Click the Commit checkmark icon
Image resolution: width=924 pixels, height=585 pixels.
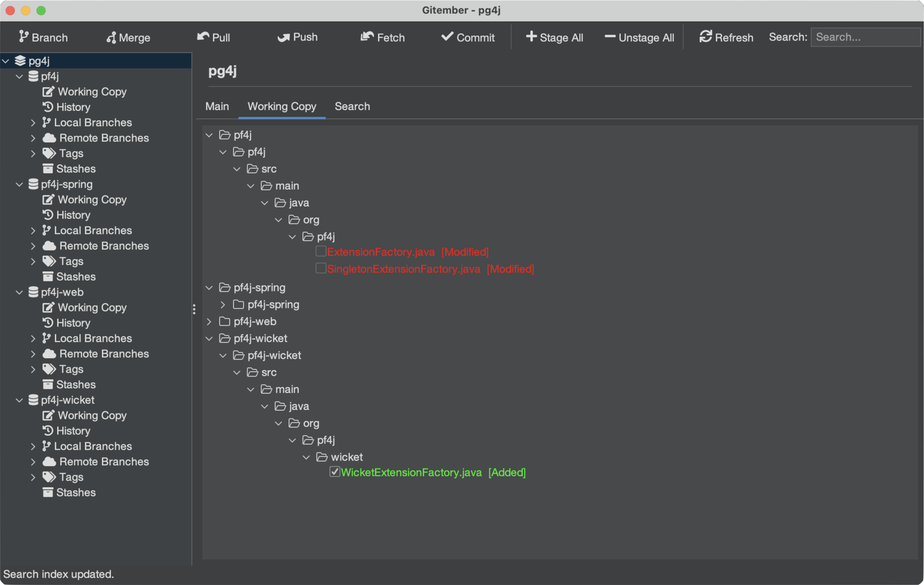tap(447, 37)
